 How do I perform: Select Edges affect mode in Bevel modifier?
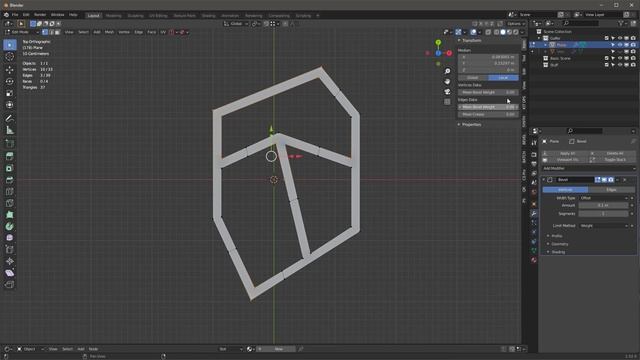click(611, 190)
